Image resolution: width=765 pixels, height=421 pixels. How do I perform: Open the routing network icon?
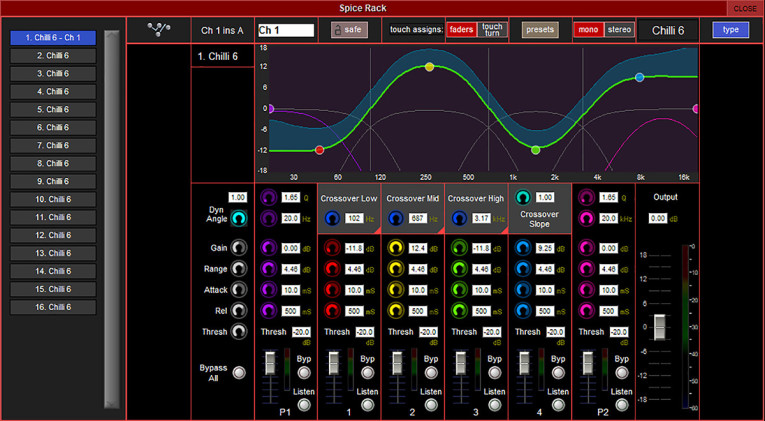coord(159,30)
